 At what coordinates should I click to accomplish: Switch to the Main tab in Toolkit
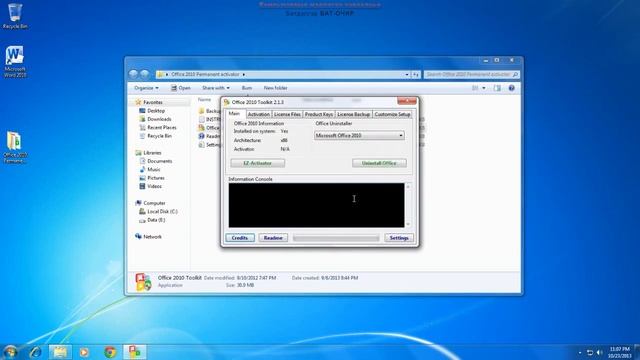tap(235, 113)
